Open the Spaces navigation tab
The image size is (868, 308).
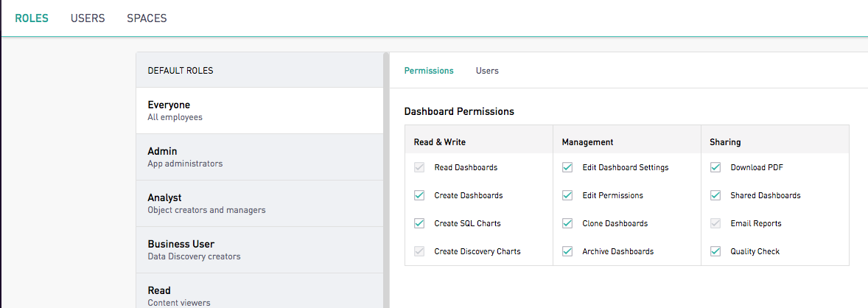(147, 18)
